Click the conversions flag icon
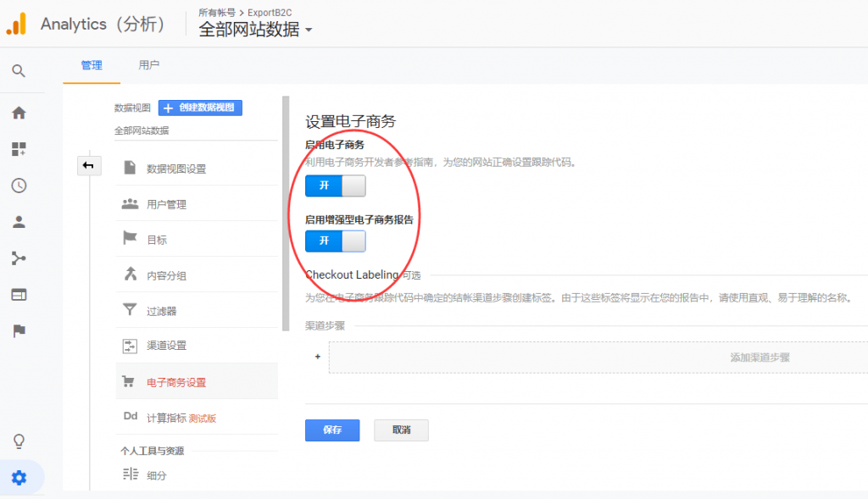 pos(19,331)
